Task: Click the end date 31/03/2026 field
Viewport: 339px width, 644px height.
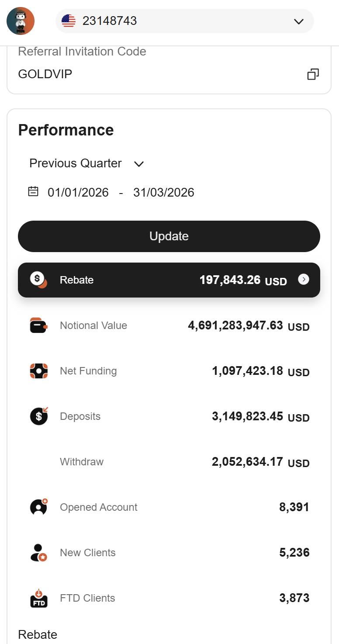Action: (x=164, y=193)
